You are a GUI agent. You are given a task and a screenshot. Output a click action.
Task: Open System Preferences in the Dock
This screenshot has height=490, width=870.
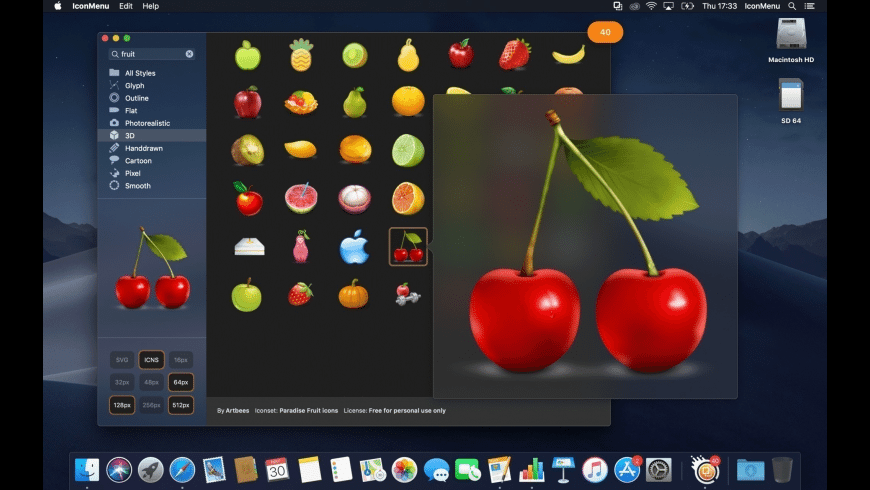coord(659,470)
